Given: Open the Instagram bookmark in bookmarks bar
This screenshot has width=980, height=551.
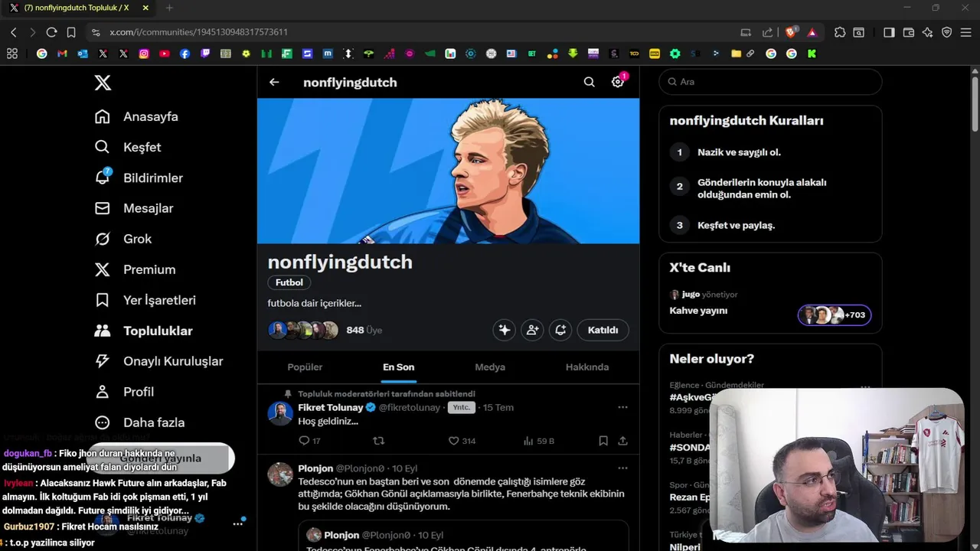Looking at the screenshot, I should click(144, 54).
